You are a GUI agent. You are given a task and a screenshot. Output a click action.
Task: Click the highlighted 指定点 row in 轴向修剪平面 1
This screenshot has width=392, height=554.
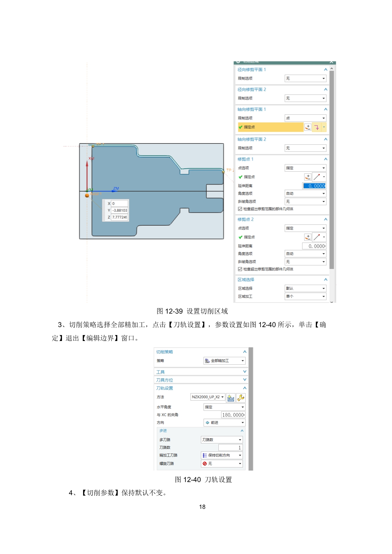pos(270,127)
